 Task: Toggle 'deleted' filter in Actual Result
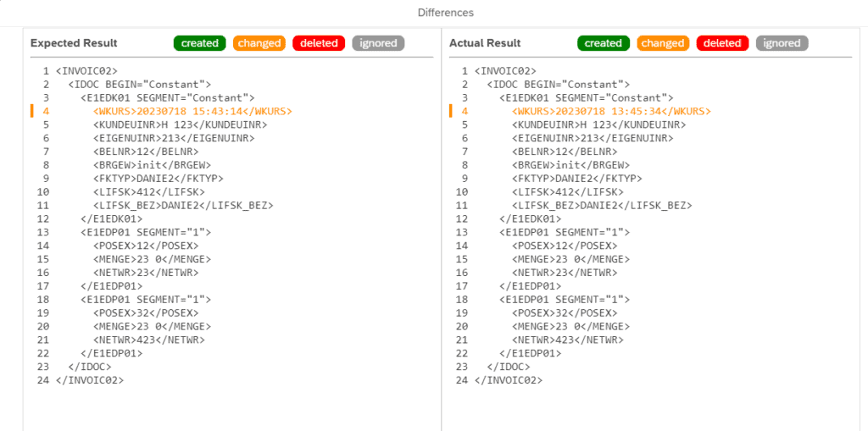coord(722,43)
